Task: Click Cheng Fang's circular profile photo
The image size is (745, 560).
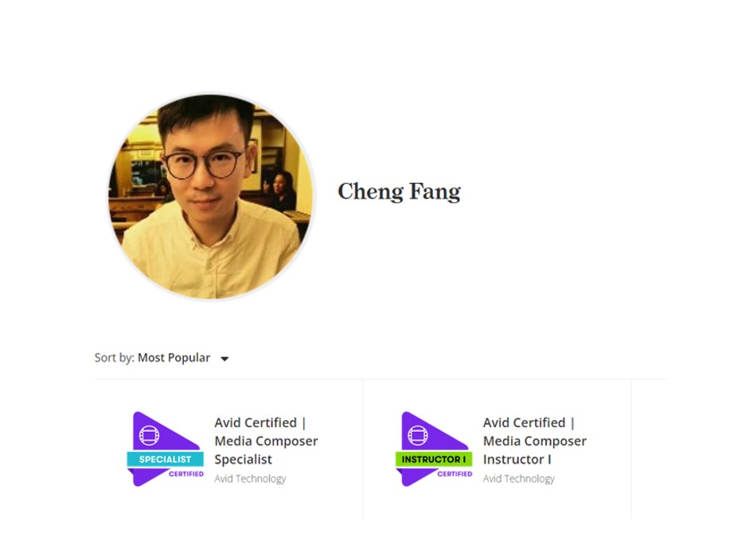Action: coord(211,196)
